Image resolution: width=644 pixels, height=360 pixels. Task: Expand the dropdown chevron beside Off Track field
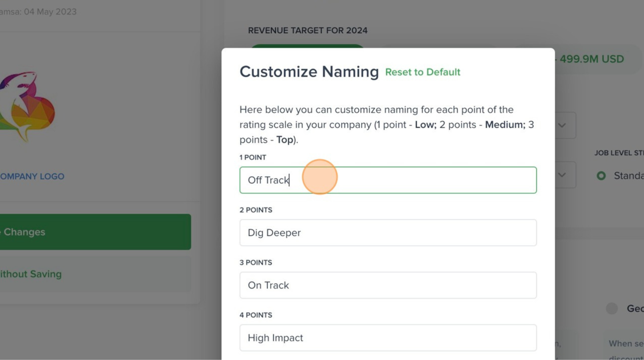(562, 175)
